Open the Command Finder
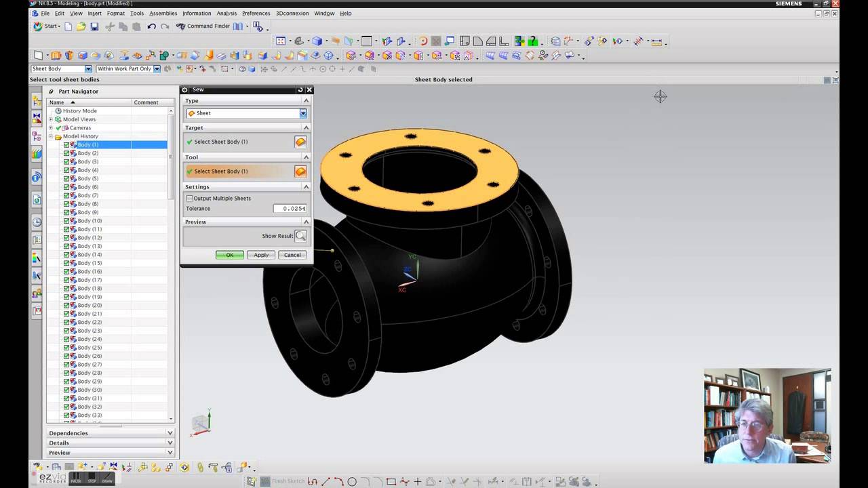The image size is (868, 488). click(x=203, y=26)
